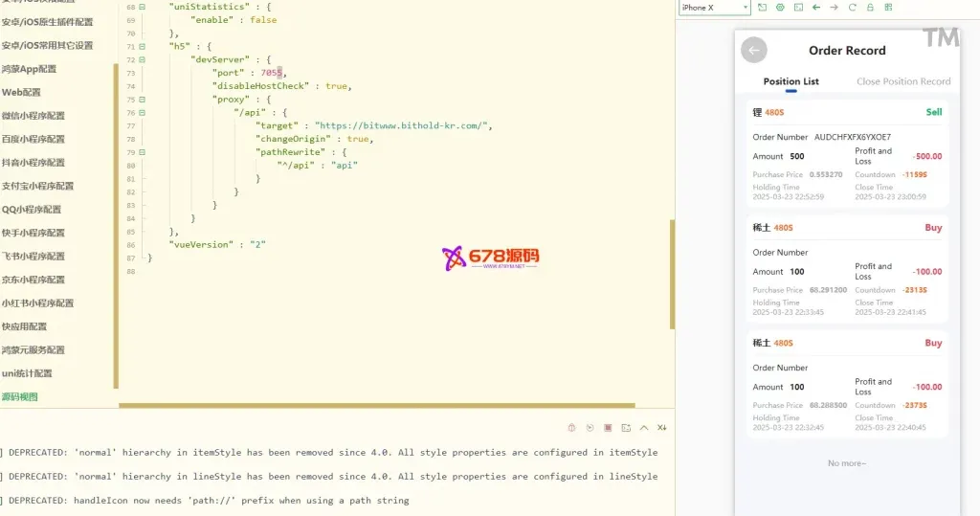Viewport: 980px width, 516px height.
Task: Click the back arrow in browser preview toolbar
Action: (815, 8)
